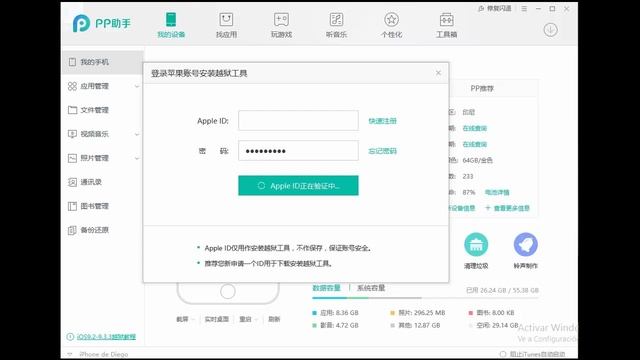
Task: Click the 修复闪退 repair option
Action: pyautogui.click(x=495, y=8)
